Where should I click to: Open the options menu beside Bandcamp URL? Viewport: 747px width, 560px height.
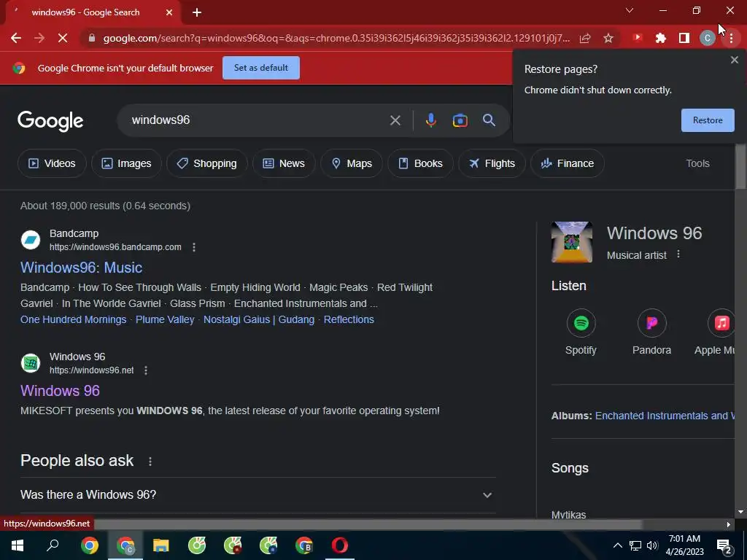point(194,247)
